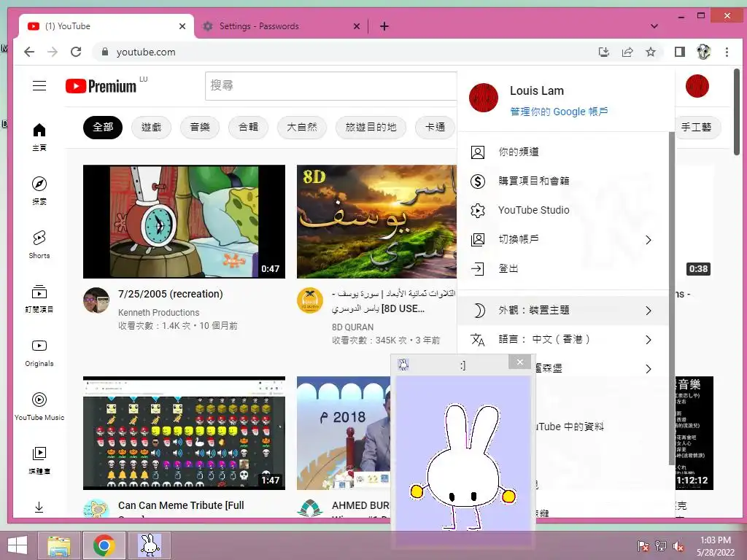Open File Explorer from taskbar
This screenshot has height=560, width=747.
point(59,545)
